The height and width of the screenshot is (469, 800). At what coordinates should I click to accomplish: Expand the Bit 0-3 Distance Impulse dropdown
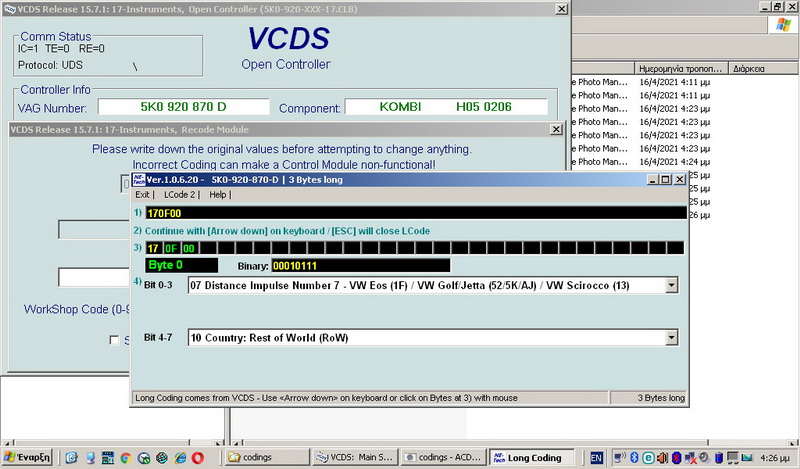[672, 285]
